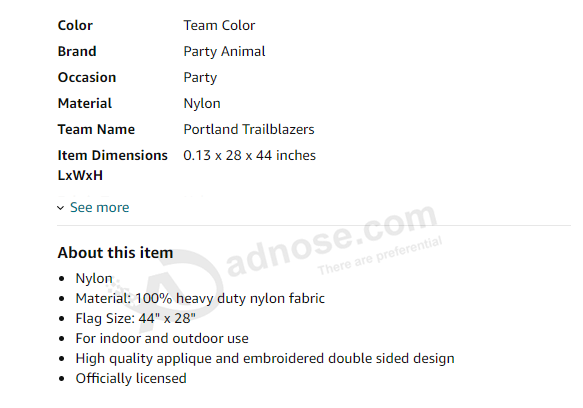The height and width of the screenshot is (408, 583).
Task: Click the Material label
Action: (85, 103)
